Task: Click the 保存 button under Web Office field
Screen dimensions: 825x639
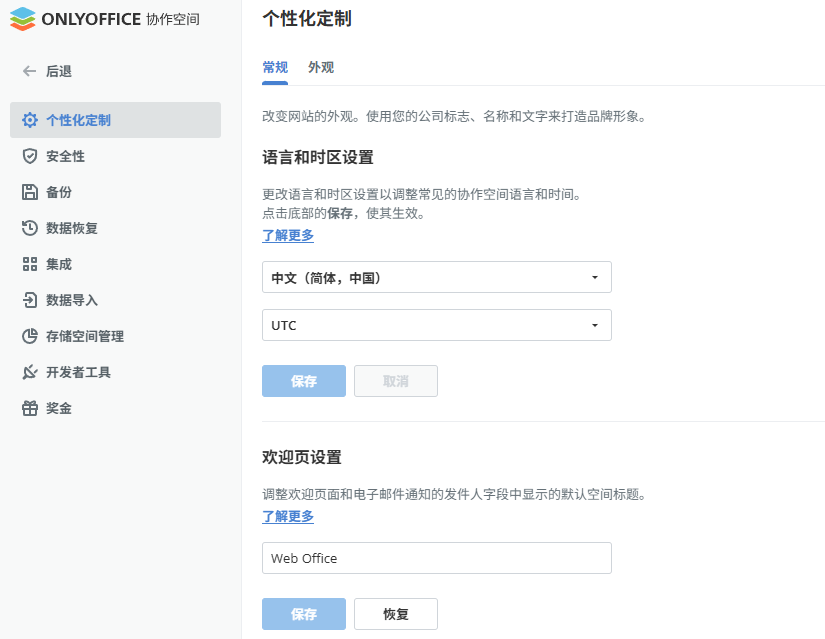Action: [x=304, y=614]
